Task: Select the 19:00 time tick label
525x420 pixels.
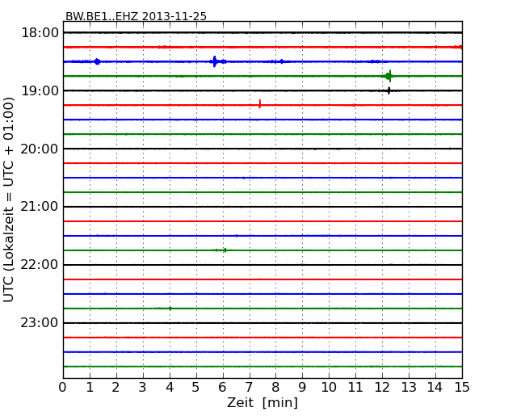Action: (40, 90)
